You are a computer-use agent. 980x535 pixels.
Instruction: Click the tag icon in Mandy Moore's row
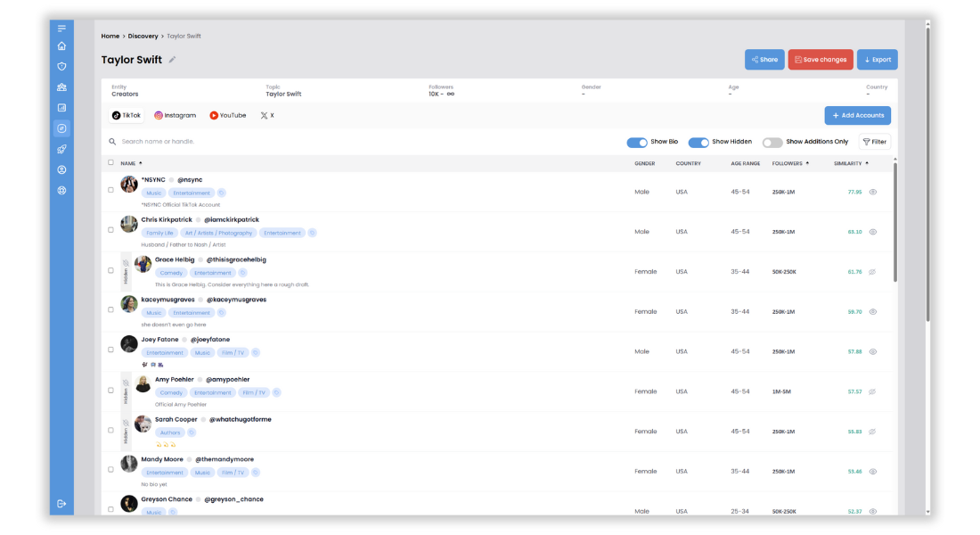click(x=255, y=473)
